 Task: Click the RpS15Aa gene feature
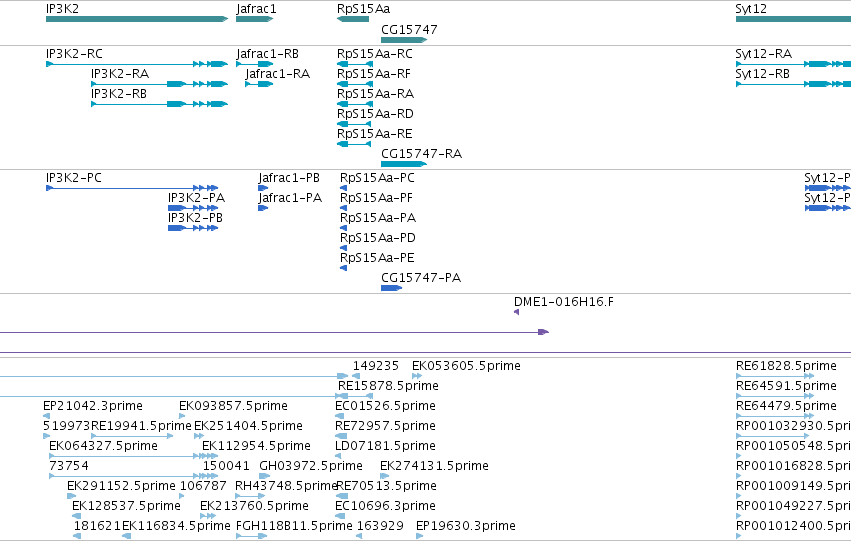tap(353, 19)
